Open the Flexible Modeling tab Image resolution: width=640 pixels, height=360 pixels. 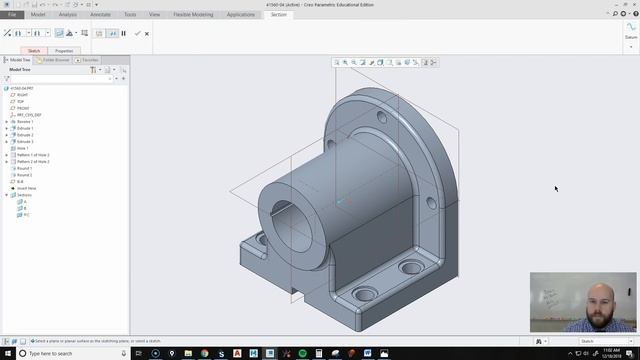193,15
